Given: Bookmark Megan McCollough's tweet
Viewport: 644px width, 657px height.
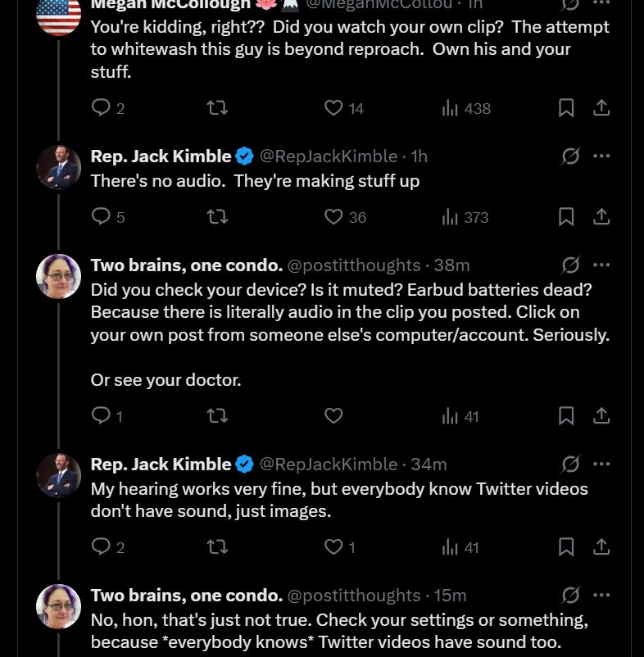Looking at the screenshot, I should tap(566, 108).
